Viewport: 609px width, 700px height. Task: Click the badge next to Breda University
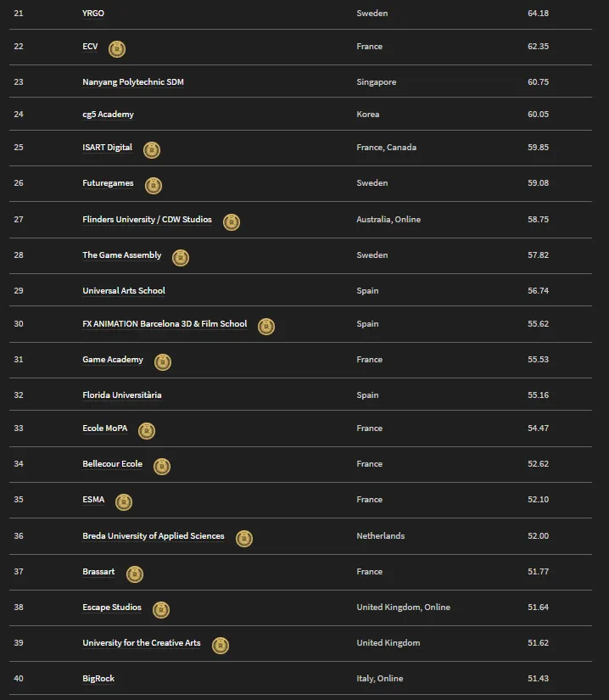pyautogui.click(x=244, y=539)
